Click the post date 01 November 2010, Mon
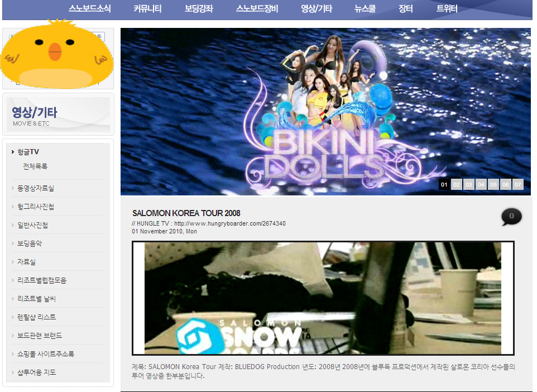The height and width of the screenshot is (392, 537). (x=164, y=231)
